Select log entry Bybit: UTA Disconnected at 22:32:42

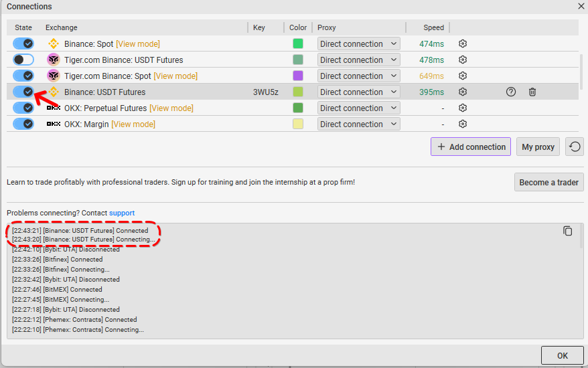(66, 280)
